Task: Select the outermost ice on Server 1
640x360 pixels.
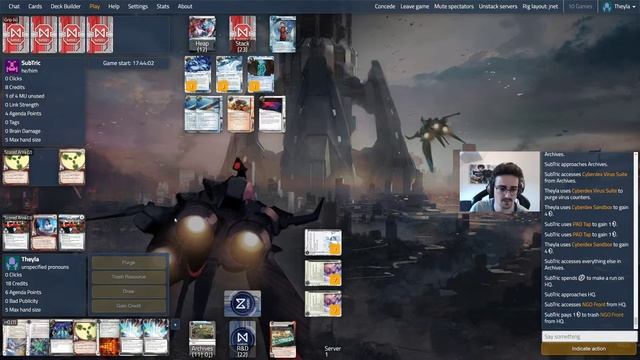Action: tap(323, 242)
